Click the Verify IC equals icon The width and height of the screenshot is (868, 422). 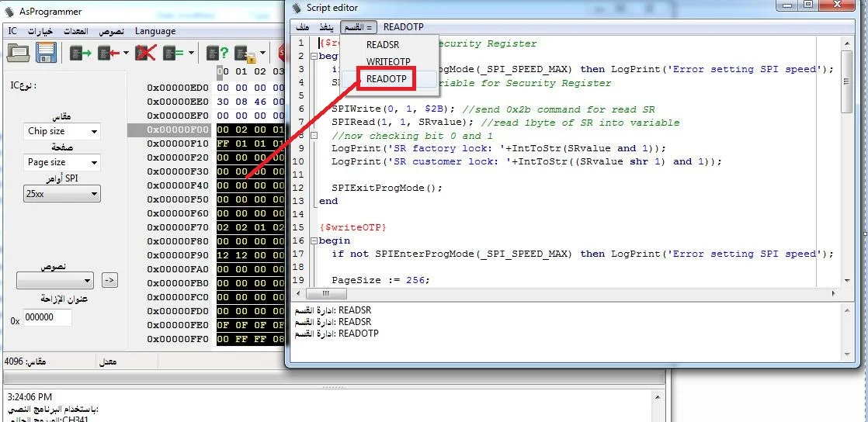coord(172,53)
